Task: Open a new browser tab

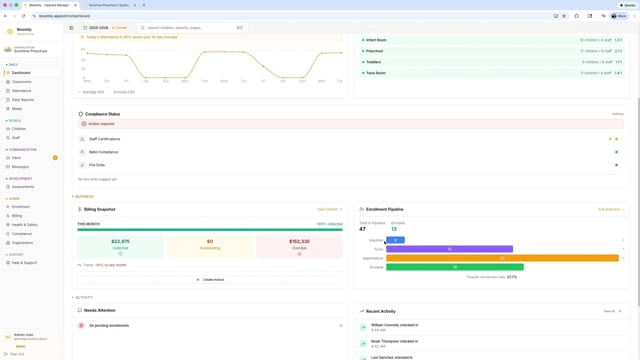Action: 144,5
